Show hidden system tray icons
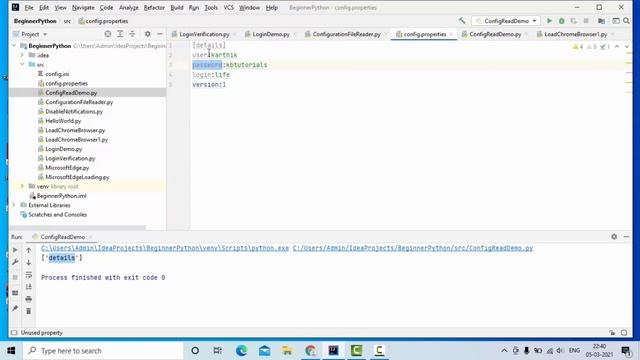The image size is (640, 360). 504,351
